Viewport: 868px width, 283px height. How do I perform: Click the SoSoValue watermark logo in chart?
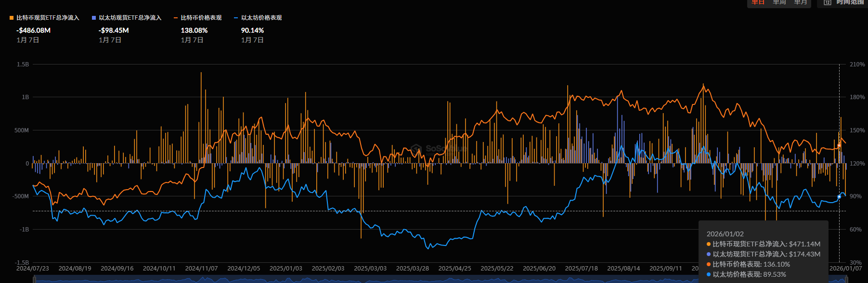click(x=416, y=149)
